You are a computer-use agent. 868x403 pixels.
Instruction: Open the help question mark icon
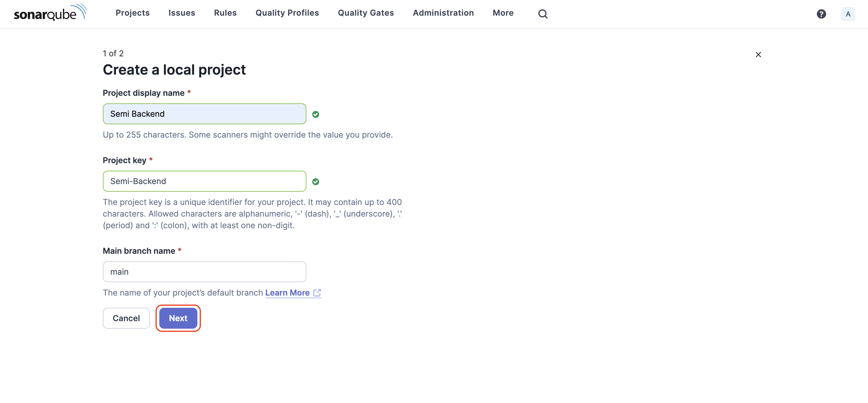point(821,14)
